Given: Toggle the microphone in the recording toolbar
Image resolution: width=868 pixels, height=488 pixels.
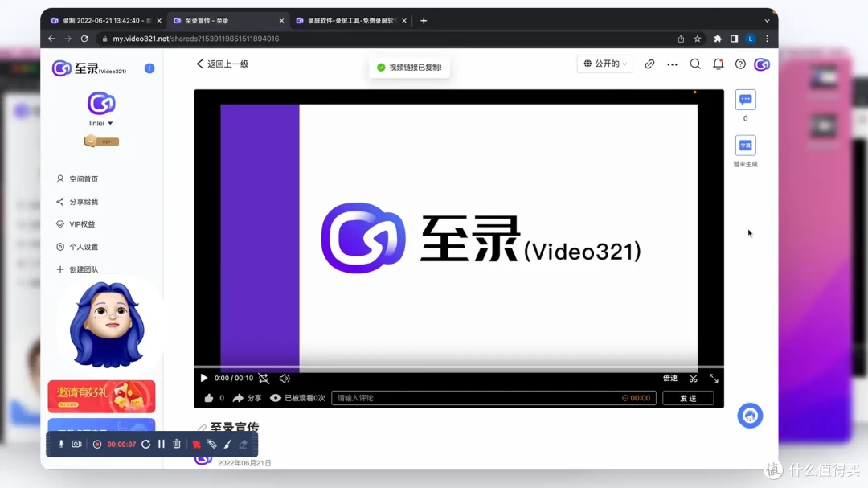Looking at the screenshot, I should click(61, 445).
